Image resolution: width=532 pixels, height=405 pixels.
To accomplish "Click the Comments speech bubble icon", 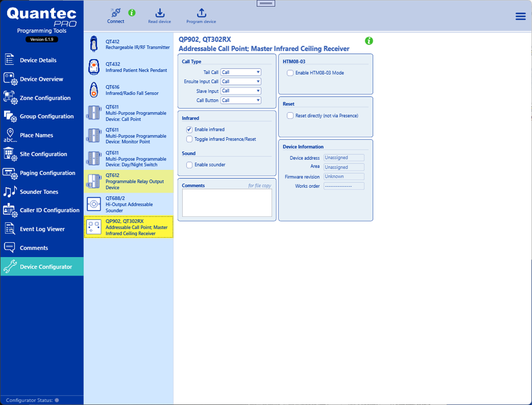I will coord(9,248).
